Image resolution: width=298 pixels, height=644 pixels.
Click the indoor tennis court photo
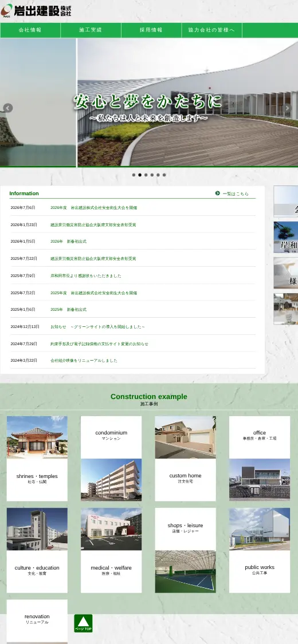185,572
